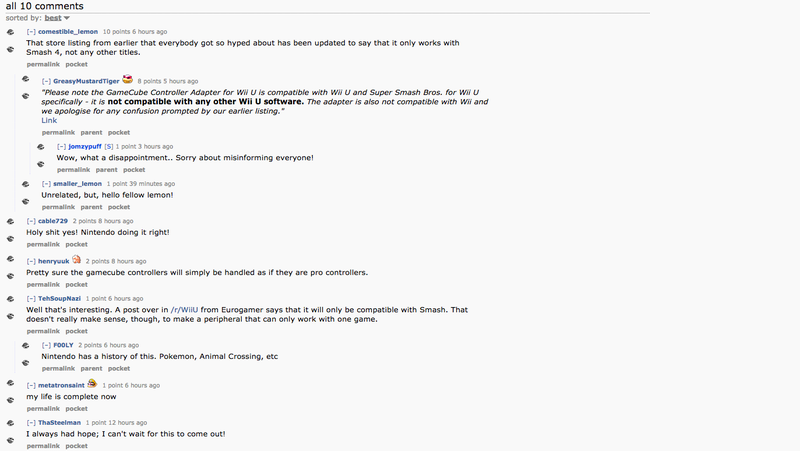
Task: Collapse comestible_lemon's comment thread
Action: [x=31, y=32]
